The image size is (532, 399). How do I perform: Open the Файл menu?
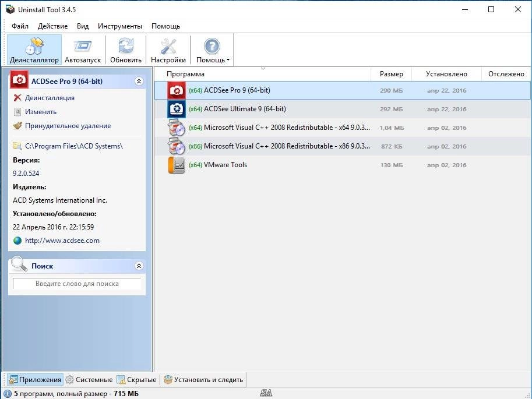20,26
